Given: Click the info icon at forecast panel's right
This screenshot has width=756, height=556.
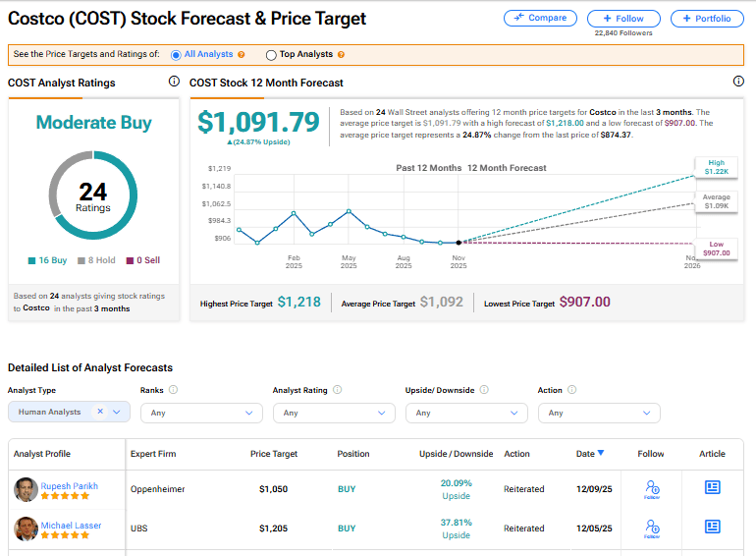Looking at the screenshot, I should (x=738, y=83).
